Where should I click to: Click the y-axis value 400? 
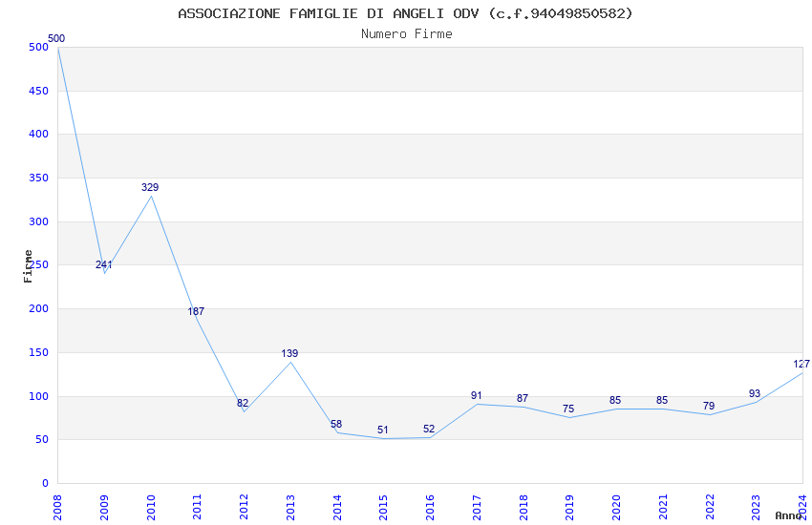39,134
